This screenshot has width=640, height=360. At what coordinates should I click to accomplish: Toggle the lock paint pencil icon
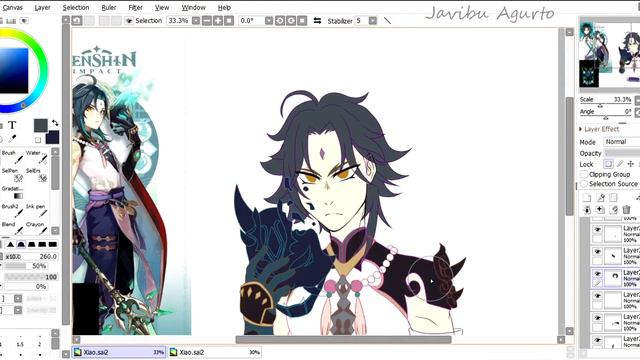[620, 164]
